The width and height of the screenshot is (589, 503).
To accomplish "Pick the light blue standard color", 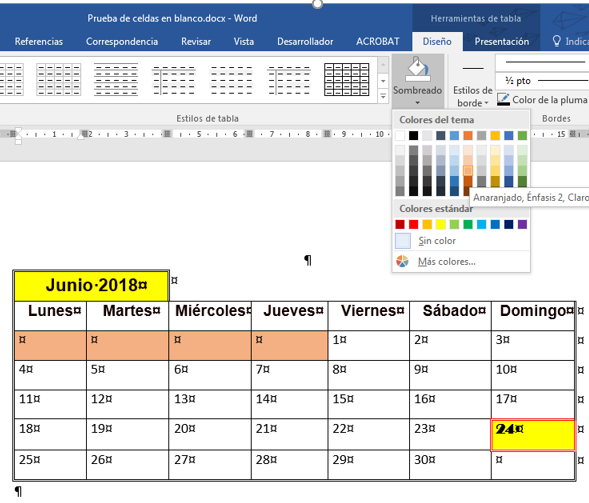I will (x=481, y=224).
